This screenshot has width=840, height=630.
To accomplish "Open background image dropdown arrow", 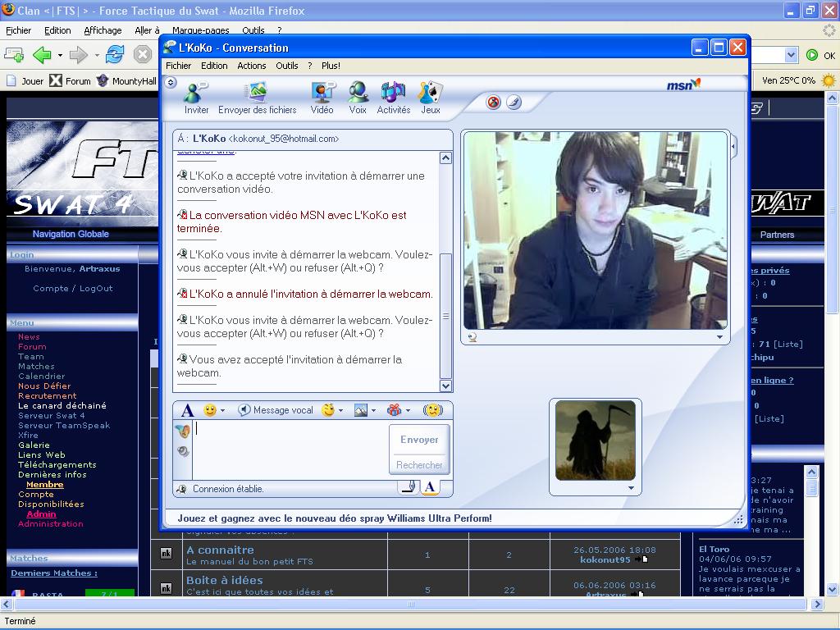I will 373,411.
